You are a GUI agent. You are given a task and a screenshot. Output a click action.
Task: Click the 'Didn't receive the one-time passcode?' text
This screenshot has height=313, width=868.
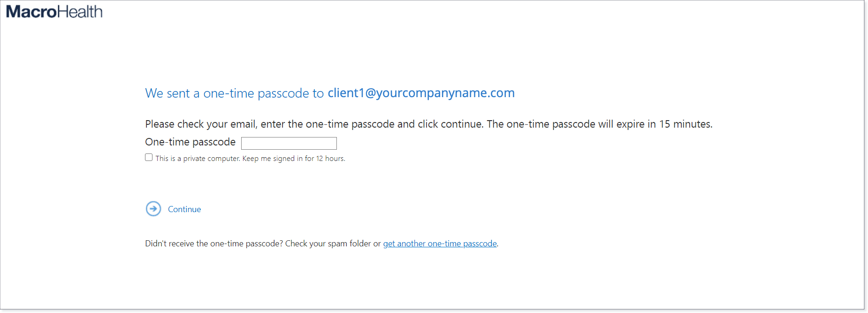point(214,244)
